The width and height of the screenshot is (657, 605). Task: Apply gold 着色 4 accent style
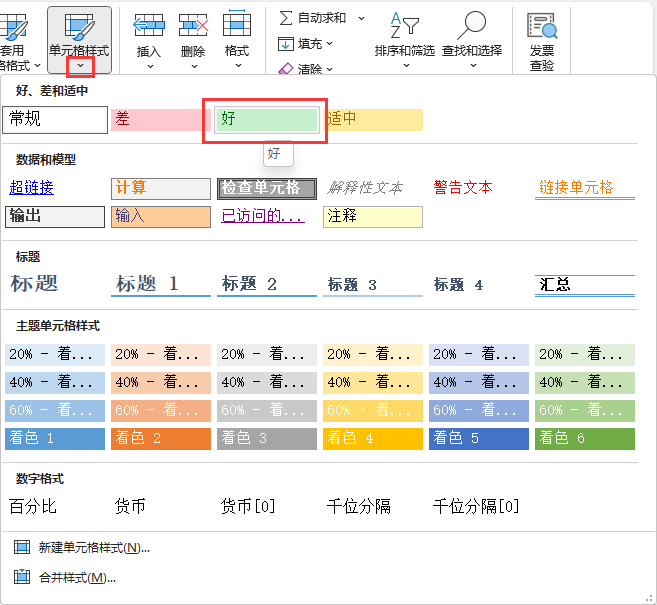pyautogui.click(x=373, y=439)
